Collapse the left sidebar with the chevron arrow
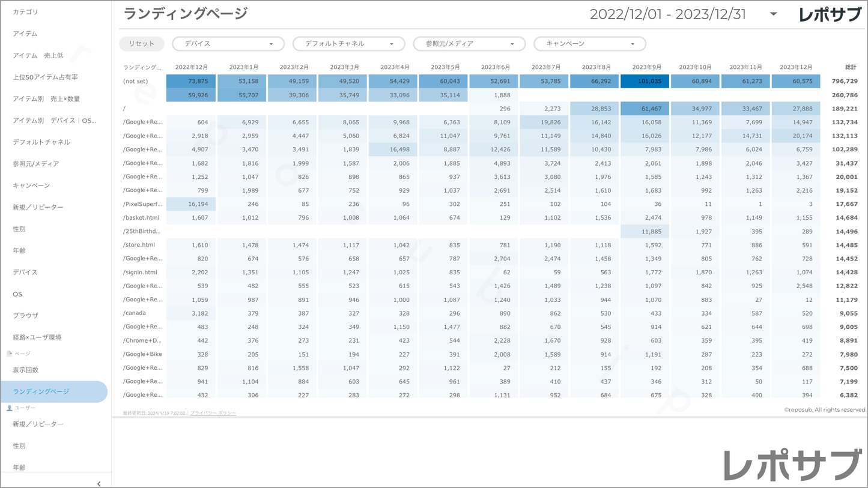Image resolution: width=868 pixels, height=488 pixels. pos(99,483)
